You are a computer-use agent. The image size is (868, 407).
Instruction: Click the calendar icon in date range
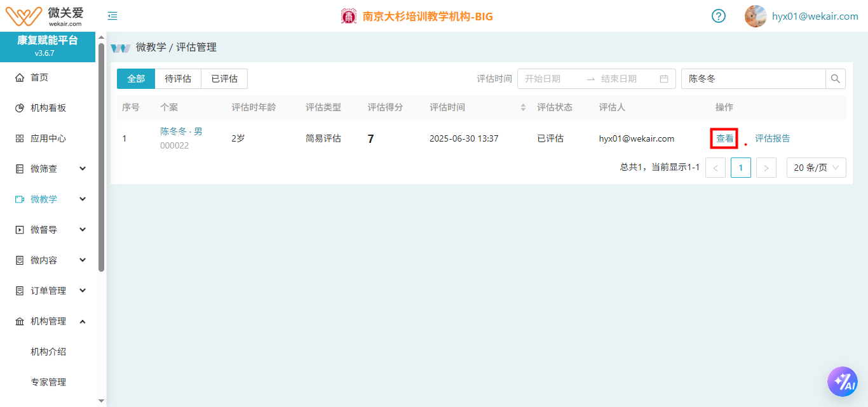664,79
